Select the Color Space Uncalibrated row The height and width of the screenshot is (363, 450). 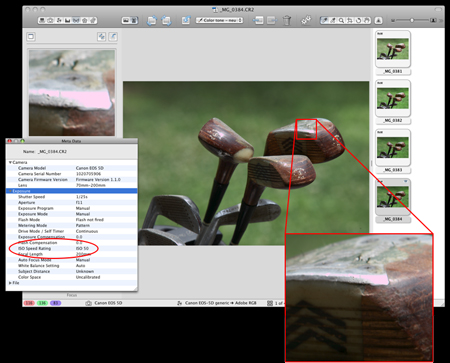click(72, 277)
